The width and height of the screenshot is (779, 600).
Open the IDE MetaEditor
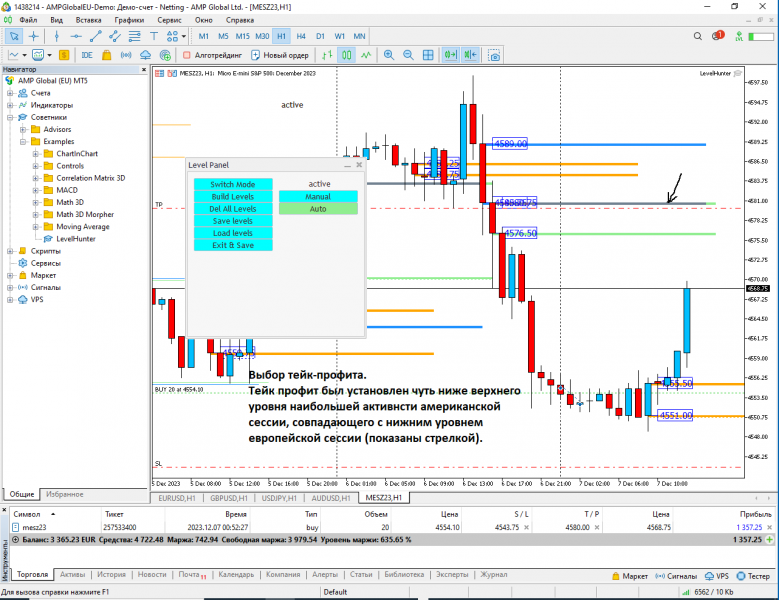[87, 55]
